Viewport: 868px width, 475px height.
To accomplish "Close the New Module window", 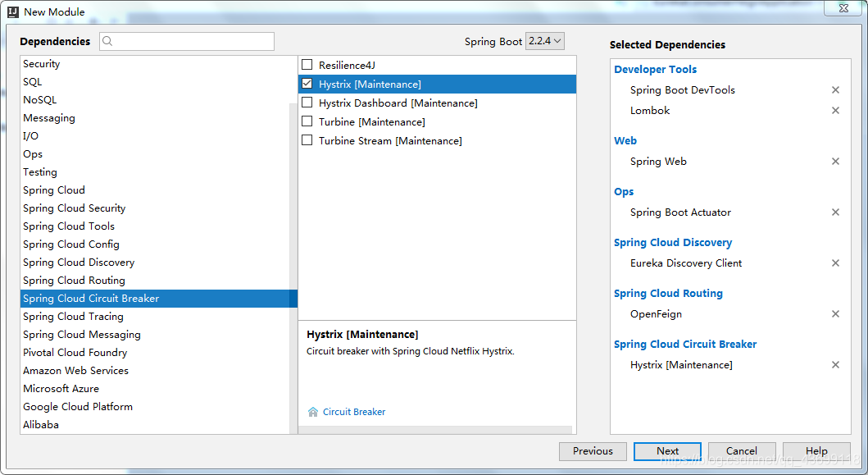I will click(843, 8).
